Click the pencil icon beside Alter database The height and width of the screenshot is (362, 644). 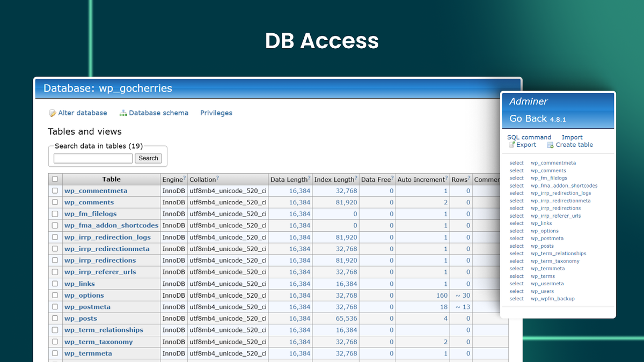[52, 113]
